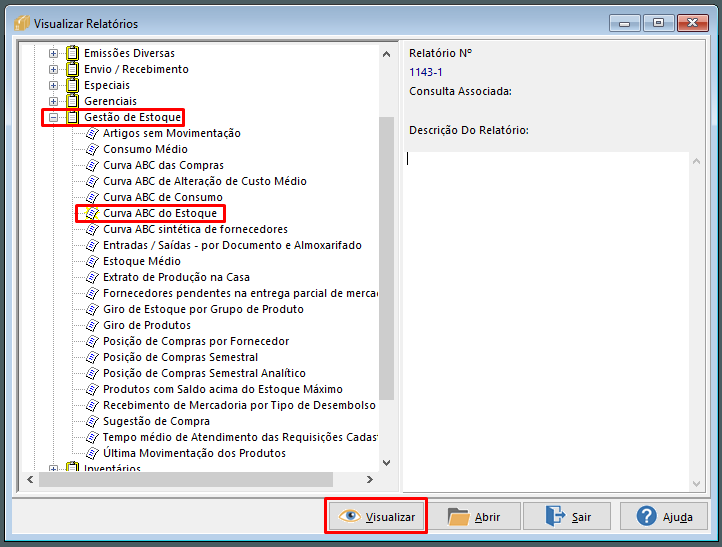This screenshot has height=547, width=722.
Task: Click the Sair button
Action: 567,517
